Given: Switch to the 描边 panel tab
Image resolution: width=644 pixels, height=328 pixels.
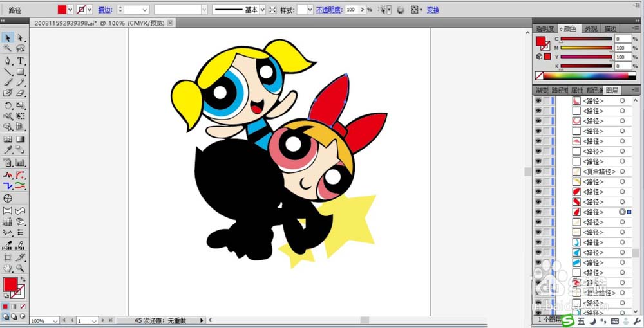Looking at the screenshot, I should pos(611,29).
